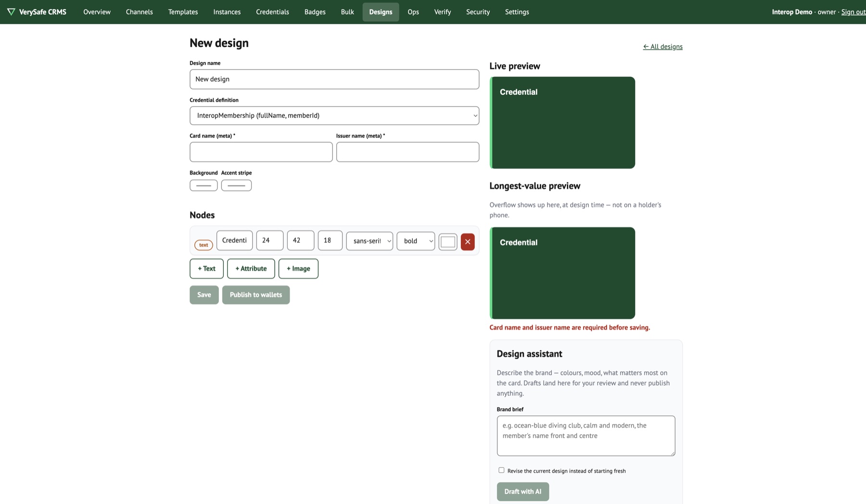Open the text node color swatch
The image size is (866, 504).
pyautogui.click(x=448, y=242)
